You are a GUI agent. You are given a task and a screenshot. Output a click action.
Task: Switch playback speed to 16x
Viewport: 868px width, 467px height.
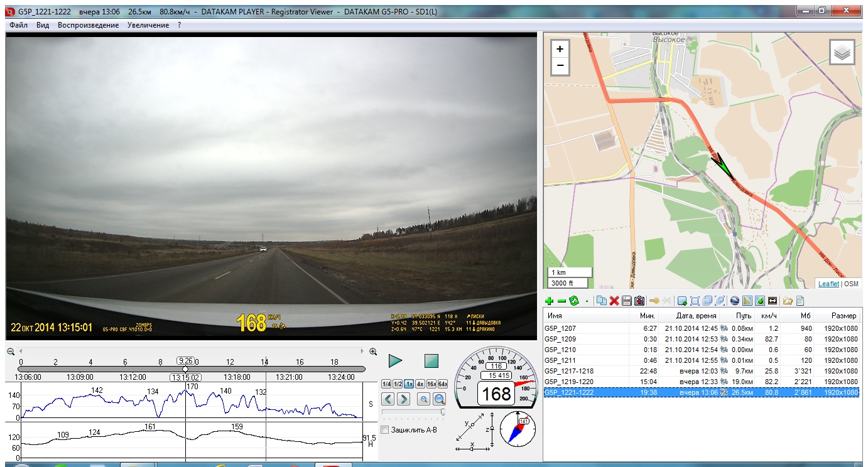(x=431, y=384)
